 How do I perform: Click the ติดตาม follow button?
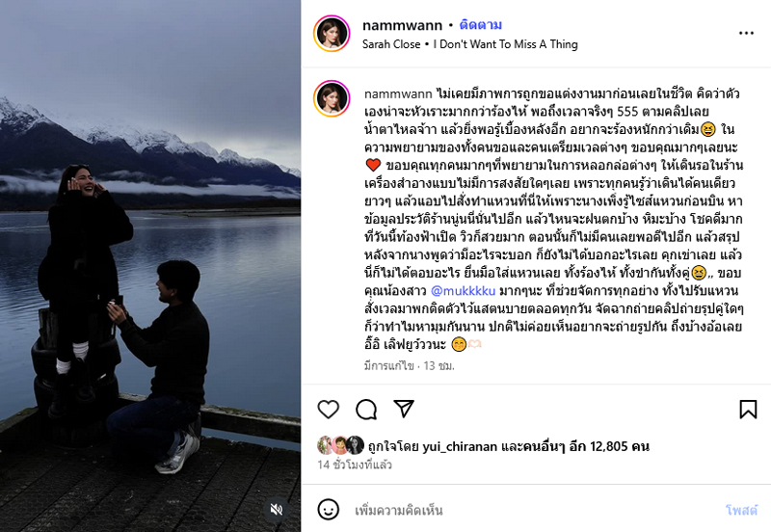point(480,25)
